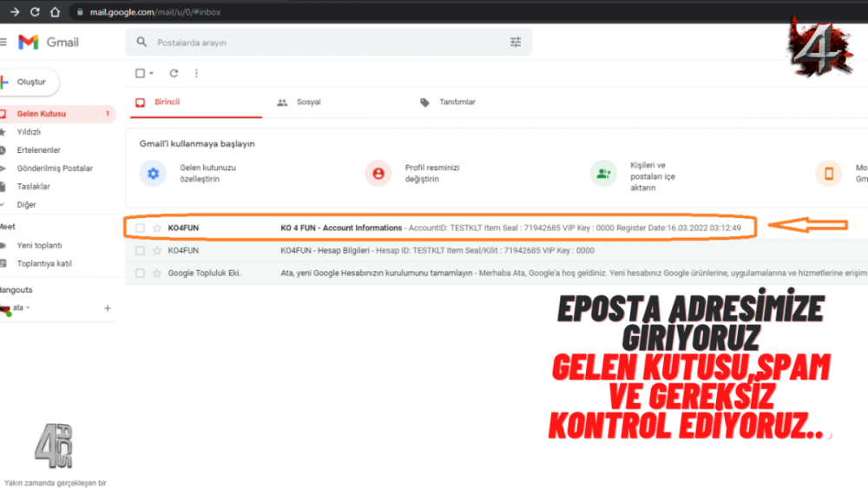Open the more options three-dot menu
The height and width of the screenshot is (489, 868).
(x=196, y=73)
